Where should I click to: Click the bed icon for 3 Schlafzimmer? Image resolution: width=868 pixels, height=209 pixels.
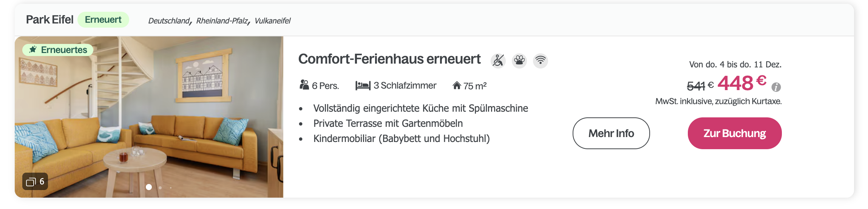coord(363,86)
